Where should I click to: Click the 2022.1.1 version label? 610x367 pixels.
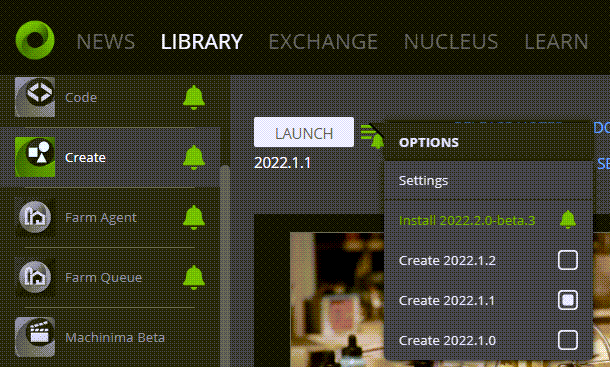(x=282, y=163)
